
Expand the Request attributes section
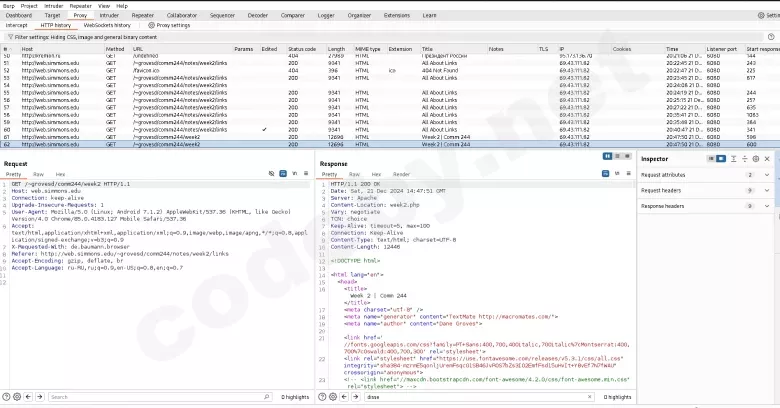coord(768,175)
